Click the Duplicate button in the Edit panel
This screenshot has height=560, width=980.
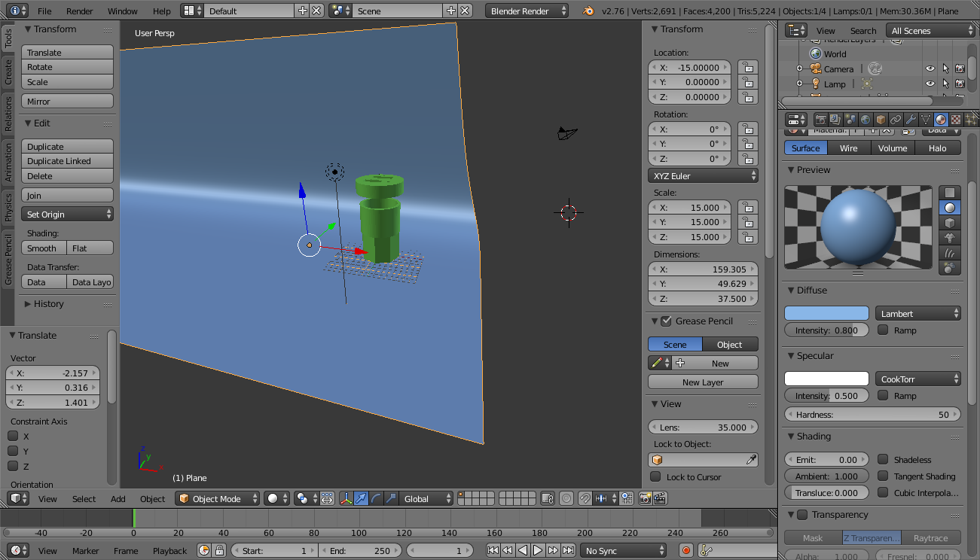(67, 145)
